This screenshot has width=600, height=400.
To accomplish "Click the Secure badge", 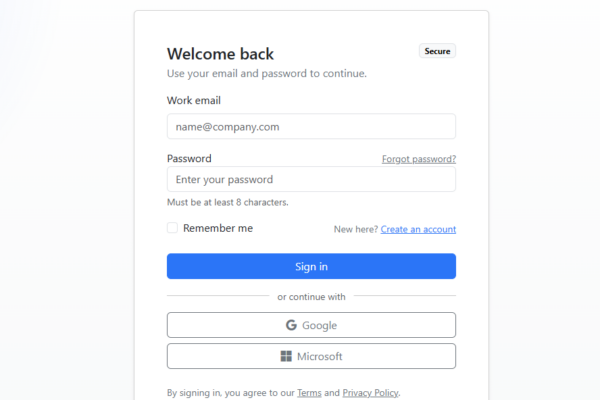I will coord(437,51).
